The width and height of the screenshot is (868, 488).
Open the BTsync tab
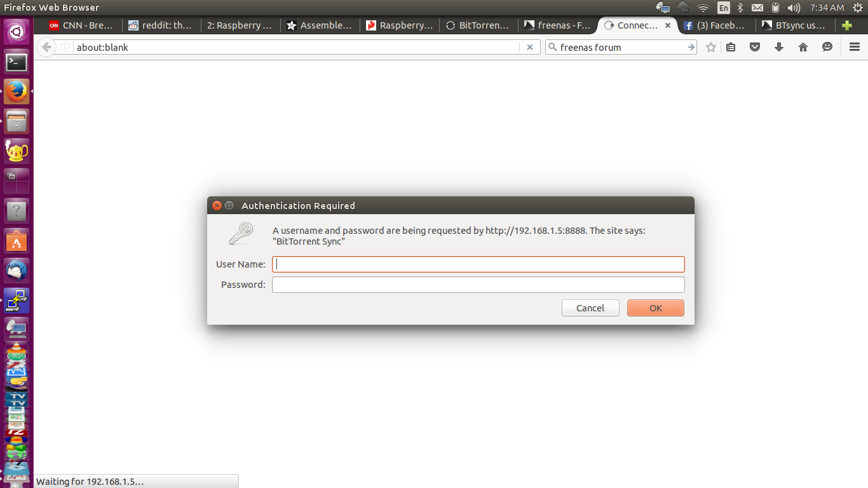(x=795, y=25)
